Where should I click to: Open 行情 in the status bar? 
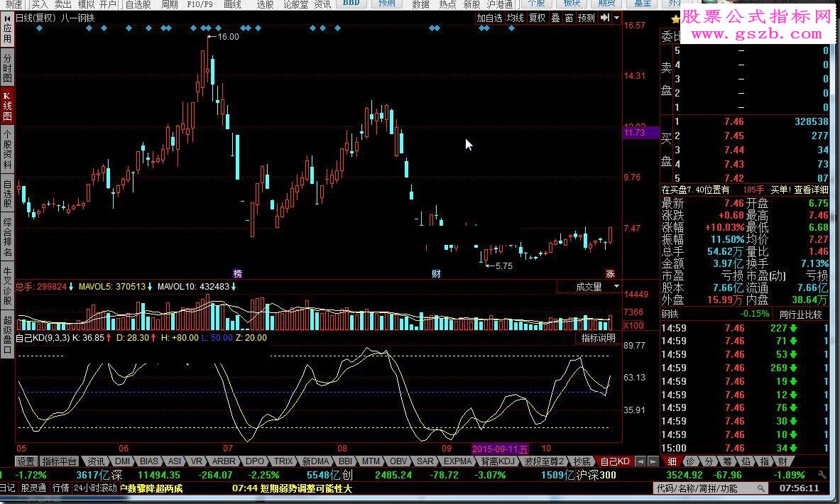(x=61, y=488)
